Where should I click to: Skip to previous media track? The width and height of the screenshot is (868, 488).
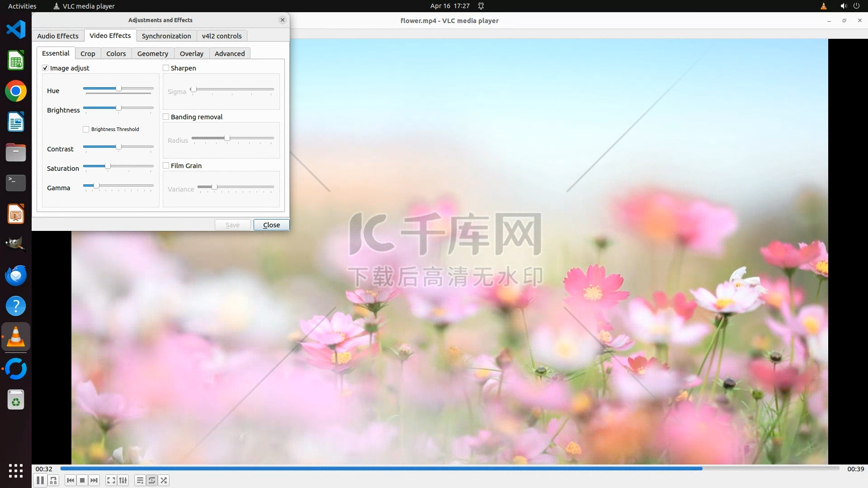(x=70, y=480)
